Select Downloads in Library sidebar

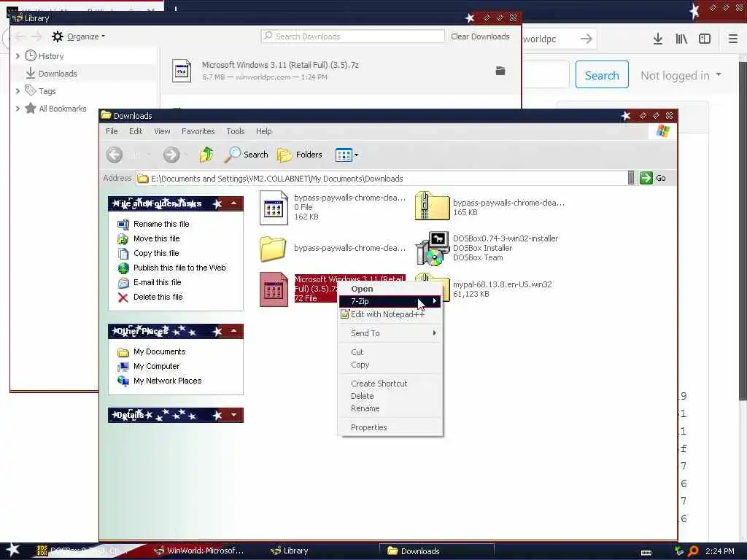click(57, 74)
